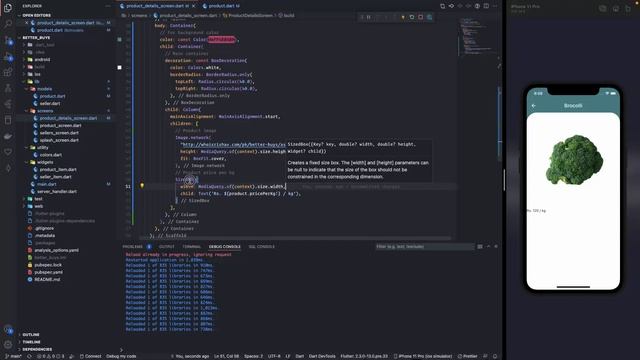
Task: Open the Accounts icon in activity bar
Action: tap(8, 329)
